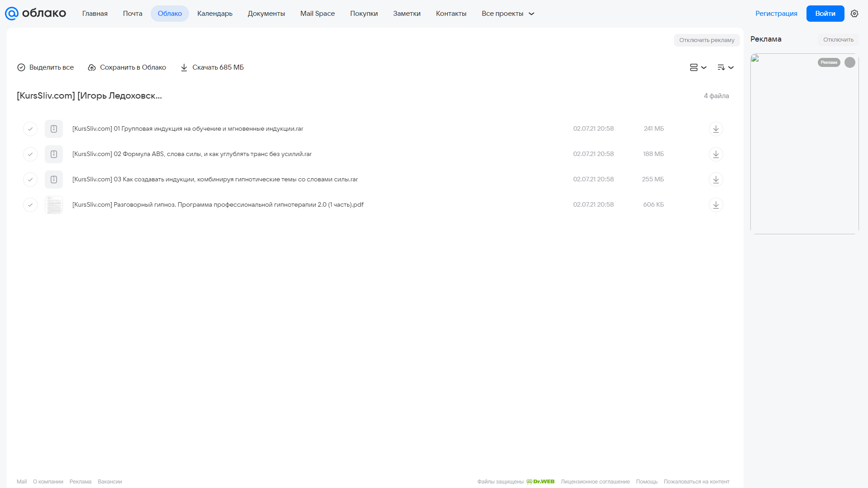Screen dimensions: 868x488
Task: Go to the Почта tab
Action: 133,14
